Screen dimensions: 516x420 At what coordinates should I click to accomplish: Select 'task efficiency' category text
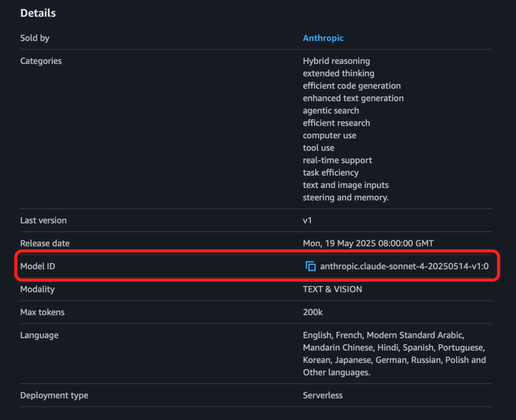pyautogui.click(x=331, y=172)
